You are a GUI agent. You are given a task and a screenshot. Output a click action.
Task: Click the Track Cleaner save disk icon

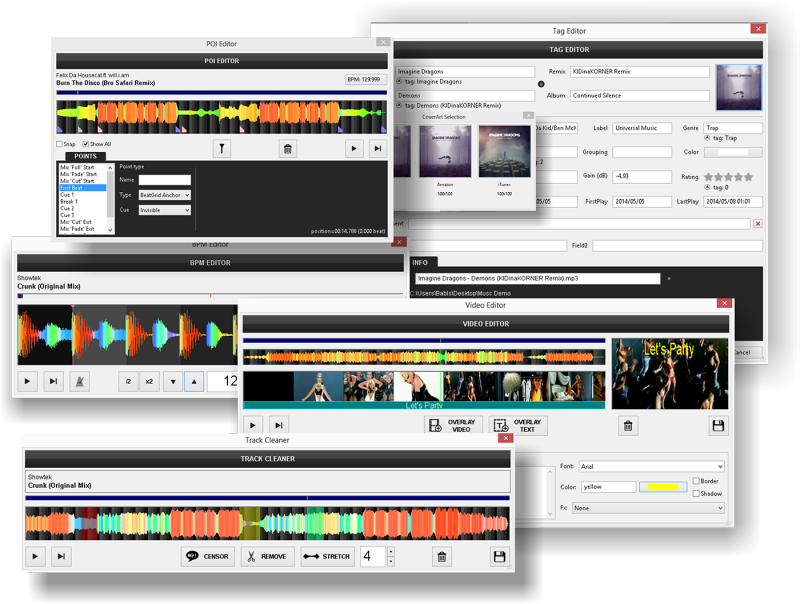point(499,556)
